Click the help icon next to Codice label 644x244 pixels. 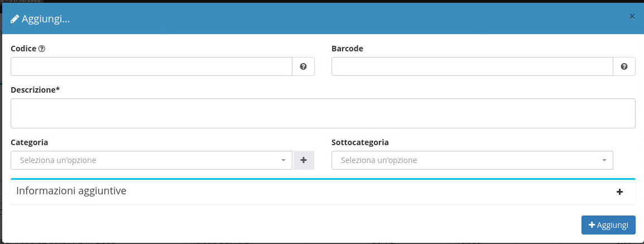click(42, 49)
